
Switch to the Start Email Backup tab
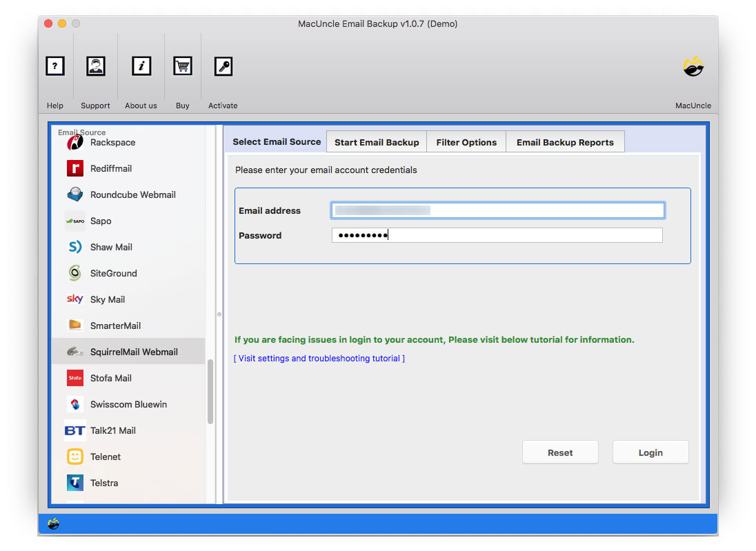tap(377, 142)
